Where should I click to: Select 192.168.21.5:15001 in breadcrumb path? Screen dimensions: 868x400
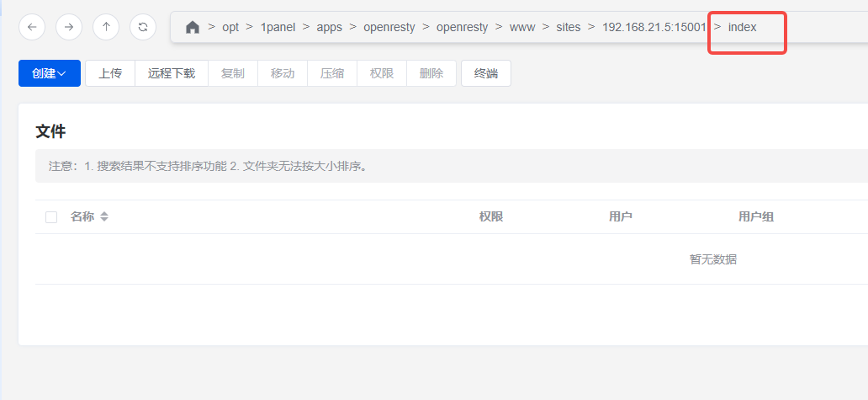(654, 27)
